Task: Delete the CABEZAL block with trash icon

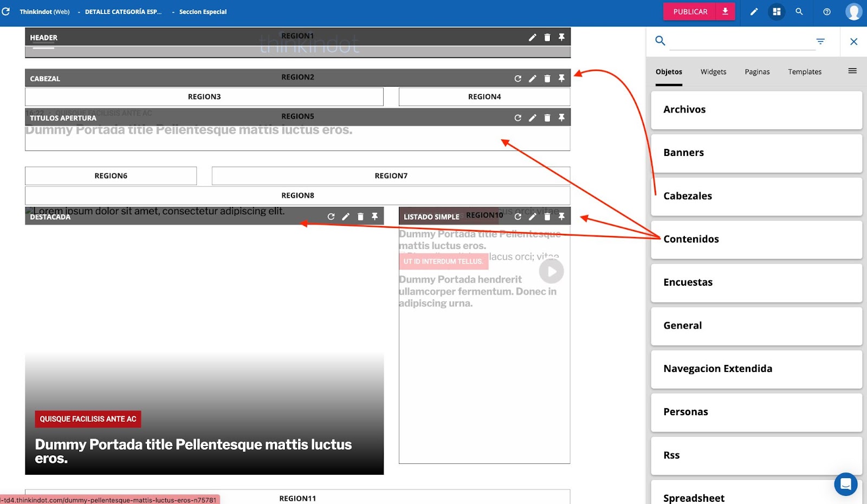Action: point(547,78)
